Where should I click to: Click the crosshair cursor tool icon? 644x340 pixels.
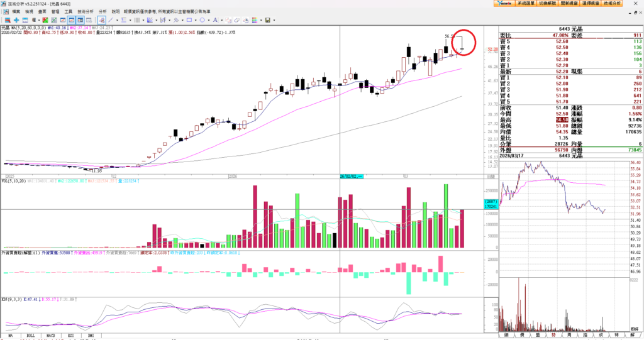click(16, 20)
